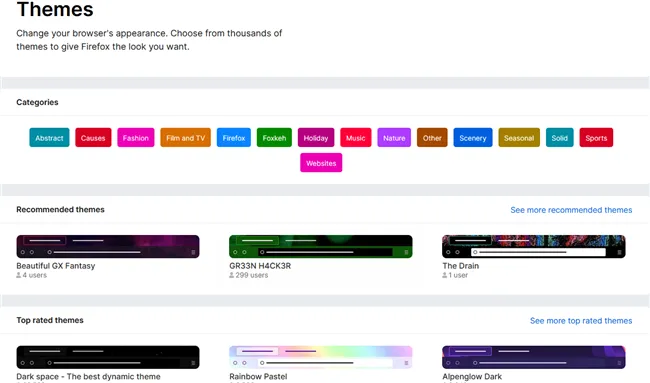Choose the Foxkeh category
650x383 pixels.
click(x=274, y=138)
